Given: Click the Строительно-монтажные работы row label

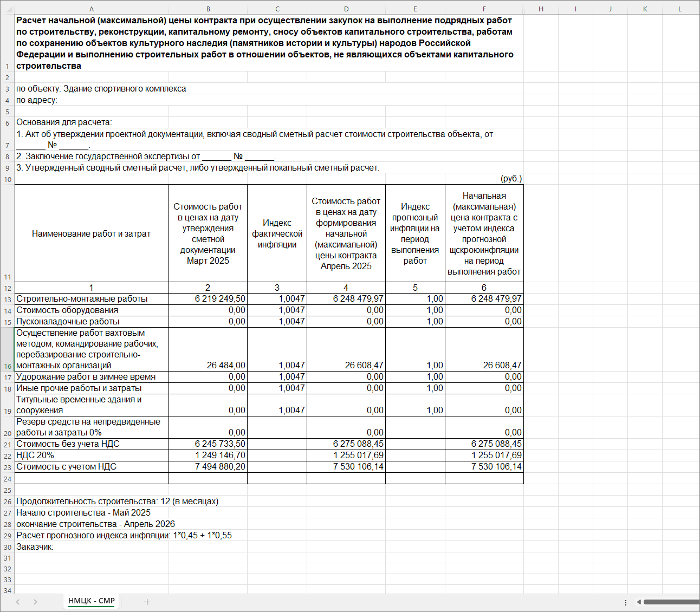Looking at the screenshot, I should (91, 299).
